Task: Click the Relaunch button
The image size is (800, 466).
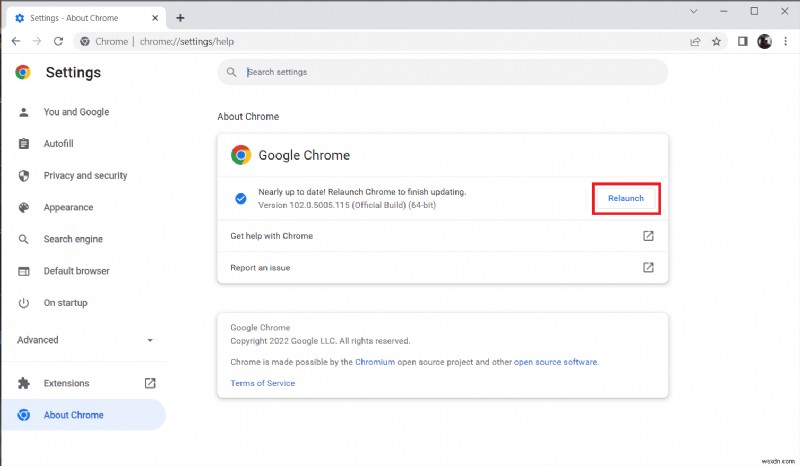Action: (x=626, y=198)
